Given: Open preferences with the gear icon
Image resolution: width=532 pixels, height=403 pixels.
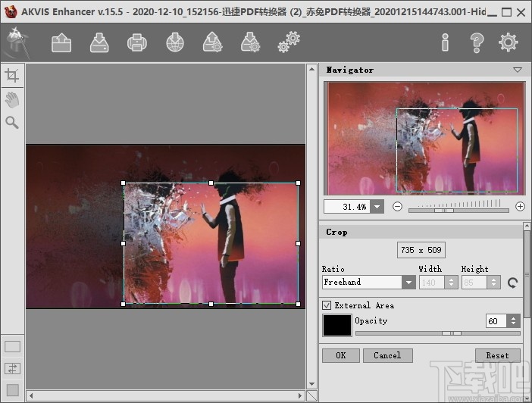Looking at the screenshot, I should coord(509,42).
